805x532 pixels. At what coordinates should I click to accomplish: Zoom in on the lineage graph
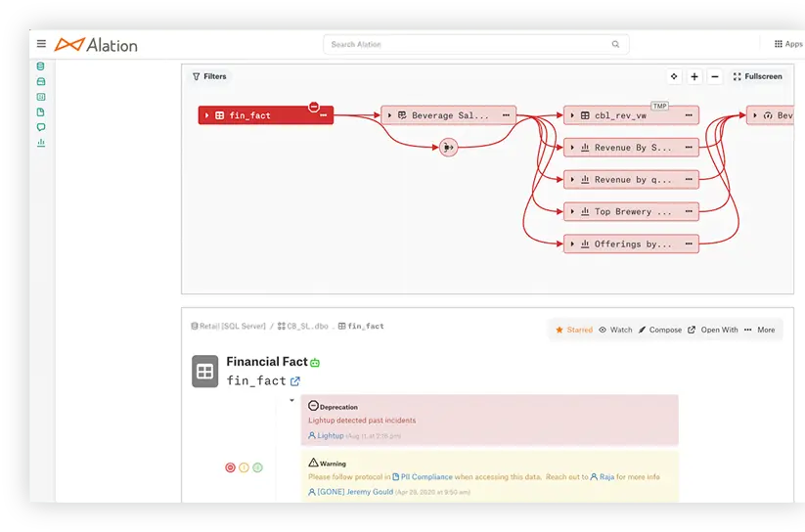point(694,76)
